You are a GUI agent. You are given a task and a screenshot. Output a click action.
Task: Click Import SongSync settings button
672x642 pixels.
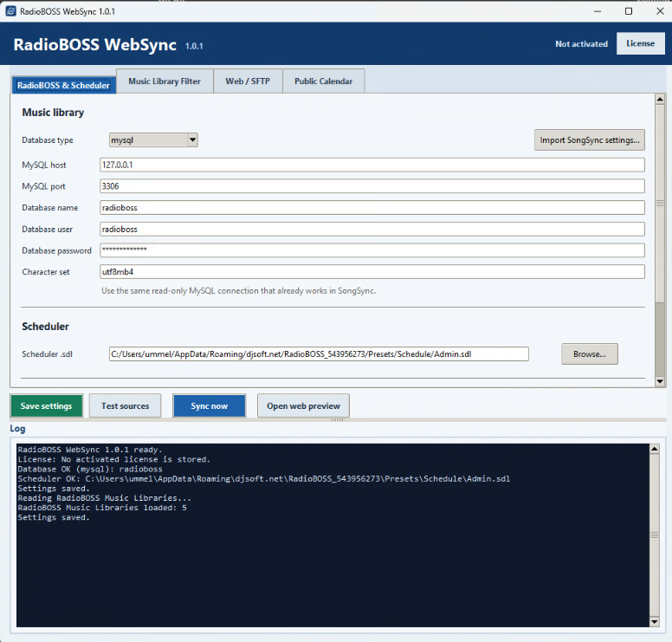click(589, 139)
